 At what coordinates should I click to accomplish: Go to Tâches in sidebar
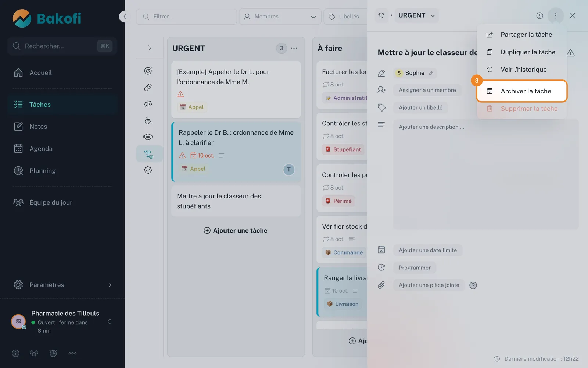coord(62,105)
